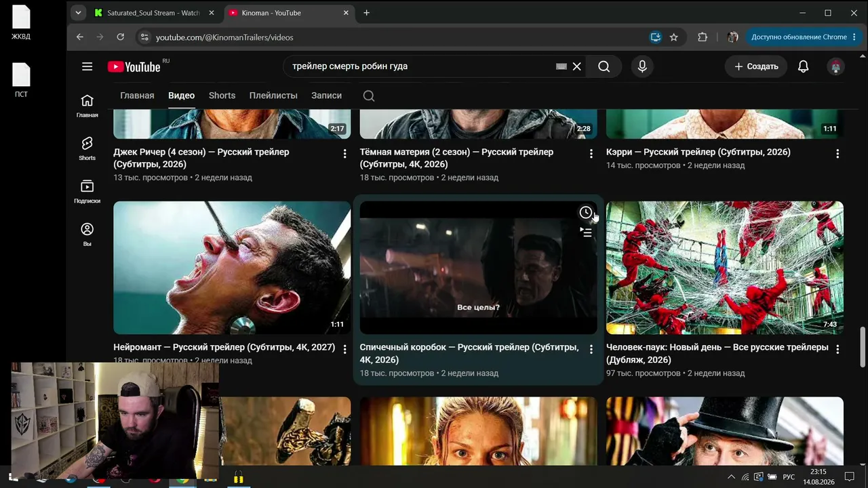This screenshot has width=868, height=488.
Task: Play the Человек-паук thumbnail with webs
Action: click(x=725, y=268)
